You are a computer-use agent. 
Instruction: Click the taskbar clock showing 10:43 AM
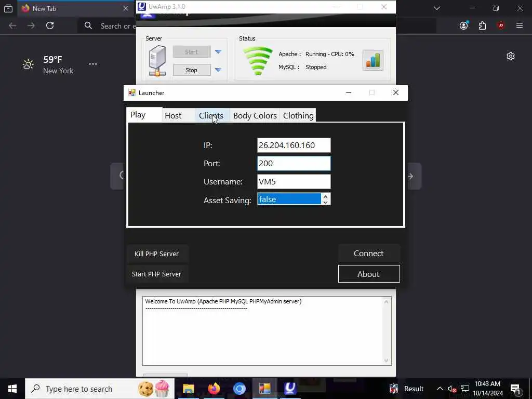click(x=488, y=389)
